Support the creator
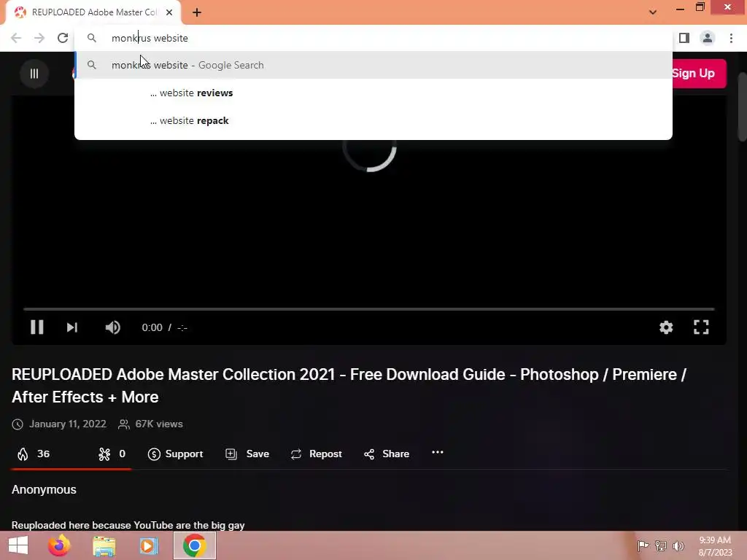The width and height of the screenshot is (747, 560). tap(175, 454)
